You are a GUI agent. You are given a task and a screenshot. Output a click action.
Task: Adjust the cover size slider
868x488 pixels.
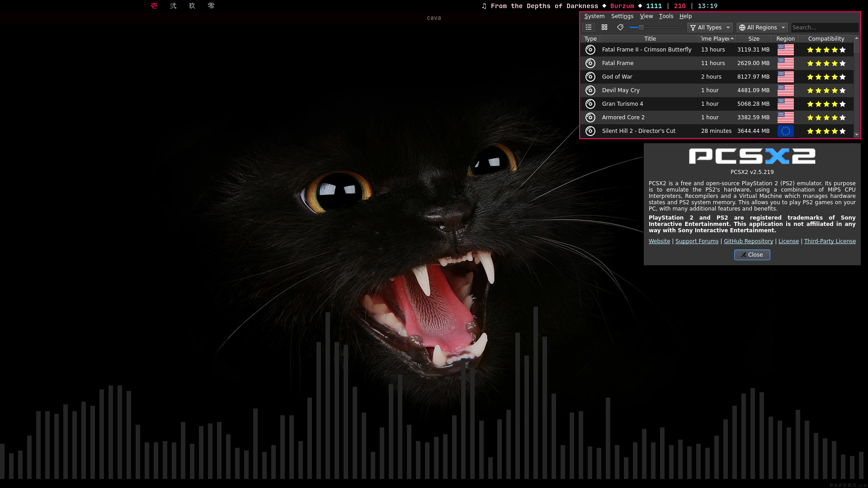coord(641,28)
